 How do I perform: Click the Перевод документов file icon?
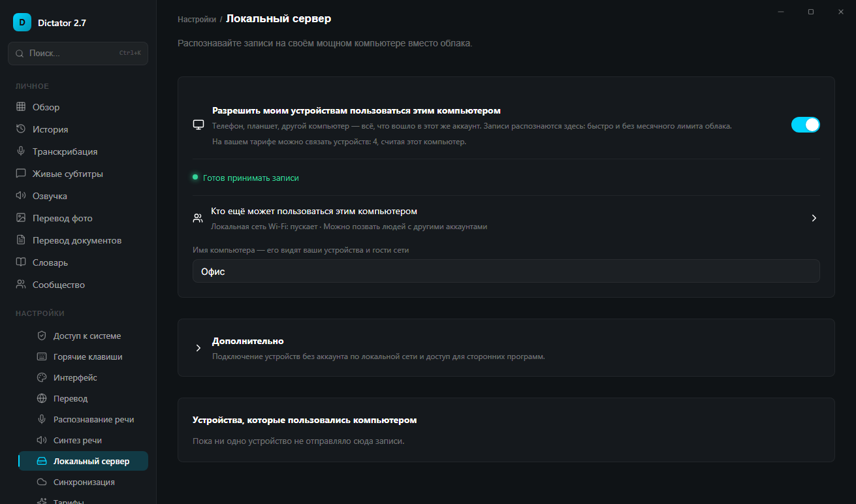coord(21,240)
